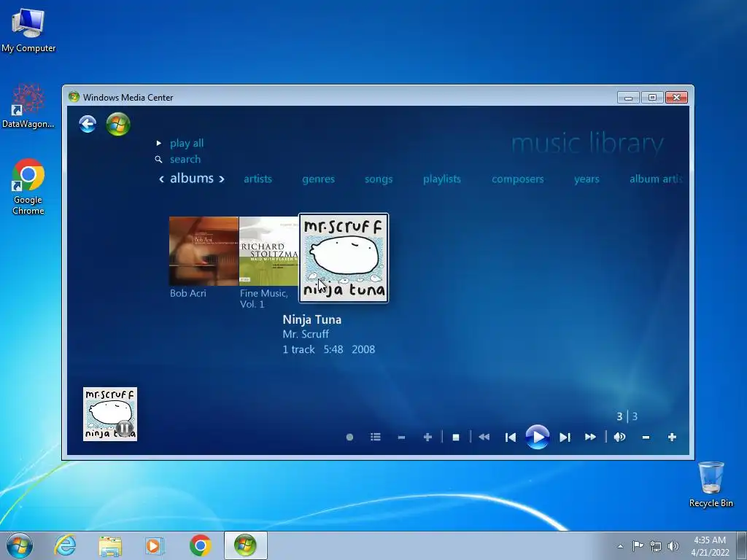Click the search link
747x560 pixels.
pos(185,160)
